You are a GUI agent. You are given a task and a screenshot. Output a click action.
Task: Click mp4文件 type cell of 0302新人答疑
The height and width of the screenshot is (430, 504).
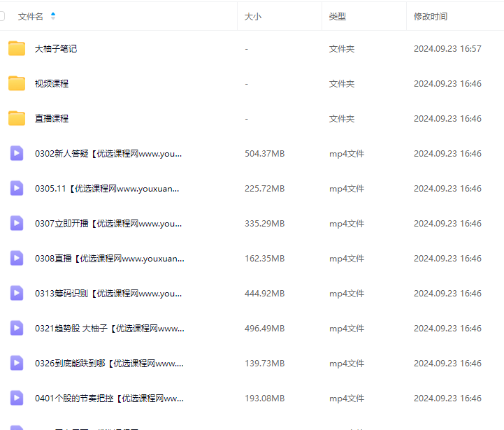(x=347, y=154)
